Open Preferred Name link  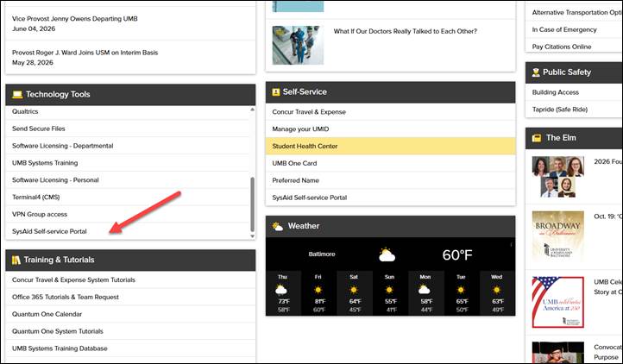point(296,180)
